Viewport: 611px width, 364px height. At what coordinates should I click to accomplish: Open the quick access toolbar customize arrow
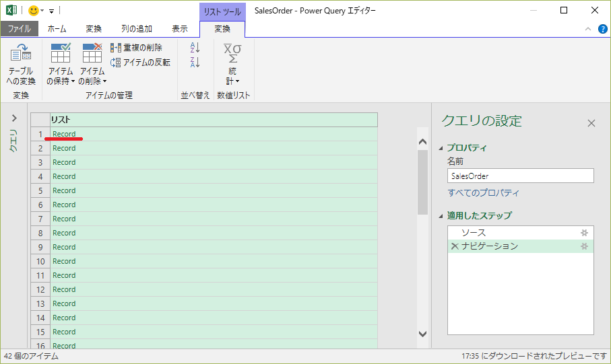51,11
